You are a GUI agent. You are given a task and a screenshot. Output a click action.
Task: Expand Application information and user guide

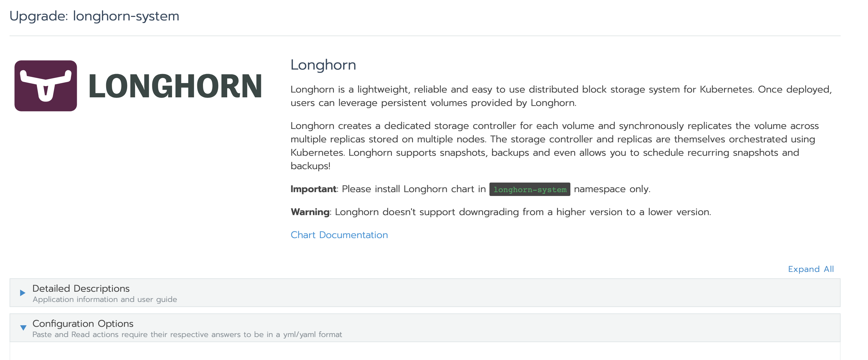(x=105, y=299)
